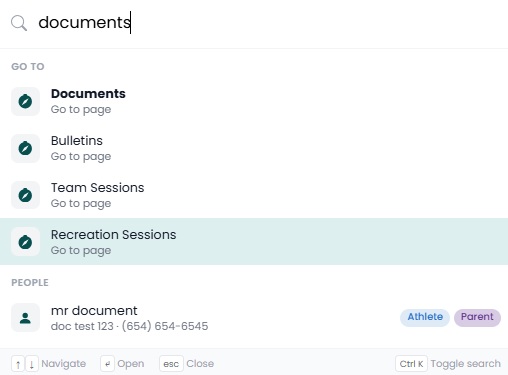The width and height of the screenshot is (508, 375).
Task: Click the down arrow navigate key
Action: coord(32,364)
